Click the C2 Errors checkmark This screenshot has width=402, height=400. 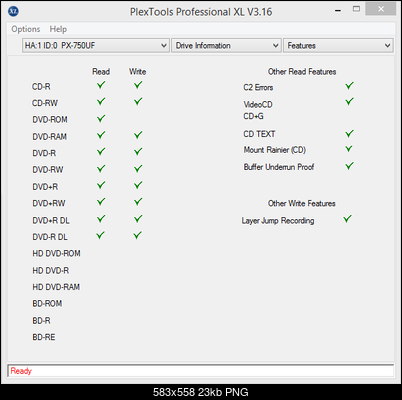(349, 86)
